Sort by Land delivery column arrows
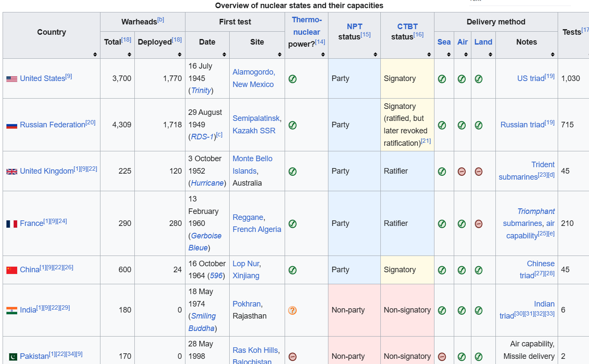 click(x=490, y=54)
